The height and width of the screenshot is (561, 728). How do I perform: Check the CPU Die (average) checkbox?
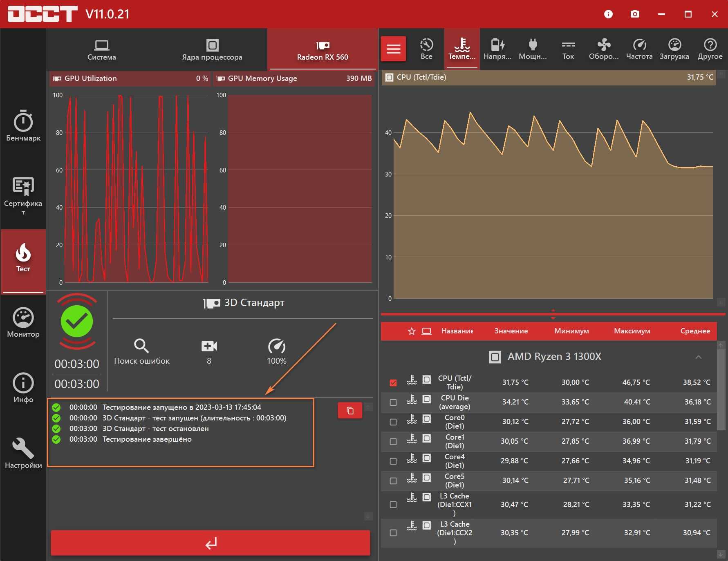[x=393, y=402]
